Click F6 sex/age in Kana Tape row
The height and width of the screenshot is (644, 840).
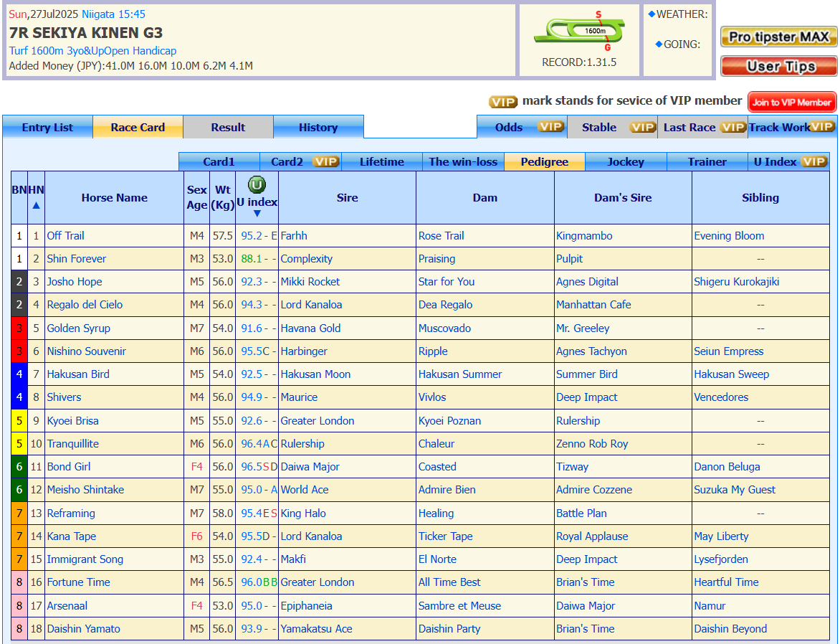[x=196, y=536]
